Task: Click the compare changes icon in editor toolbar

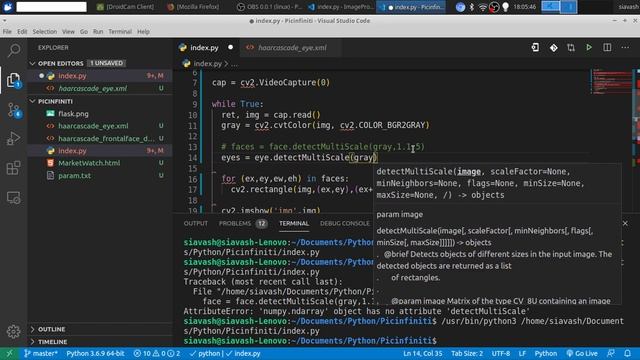Action: 571,48
